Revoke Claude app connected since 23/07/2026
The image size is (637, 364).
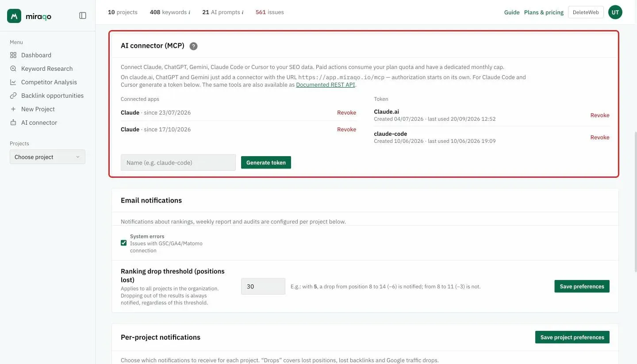click(346, 113)
